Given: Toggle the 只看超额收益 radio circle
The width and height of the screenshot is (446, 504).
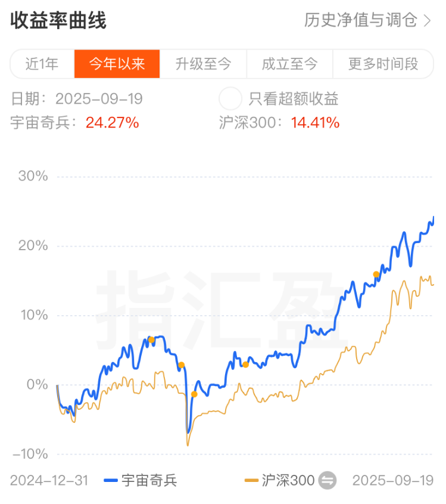Looking at the screenshot, I should [x=230, y=99].
